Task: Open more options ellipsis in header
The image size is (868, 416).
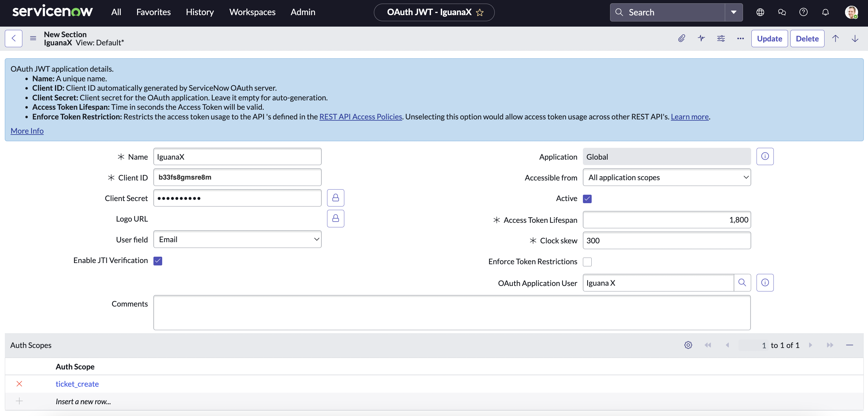Action: [x=740, y=38]
